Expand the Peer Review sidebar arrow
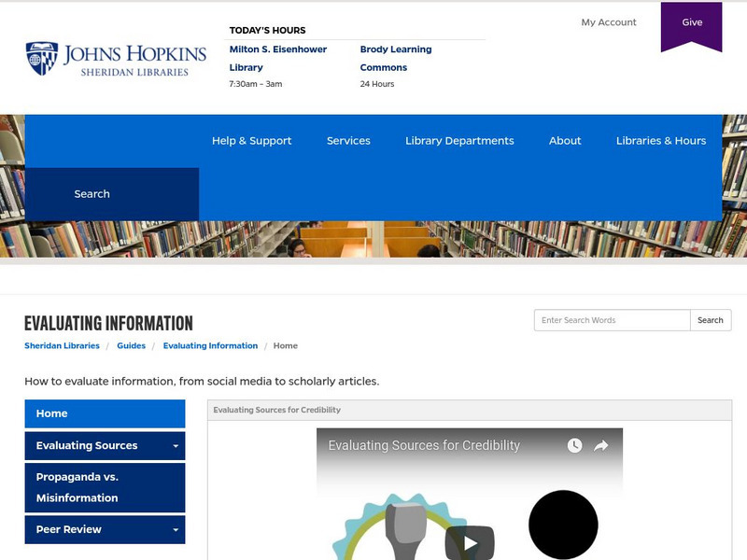Viewport: 747px width, 560px height. click(x=176, y=530)
